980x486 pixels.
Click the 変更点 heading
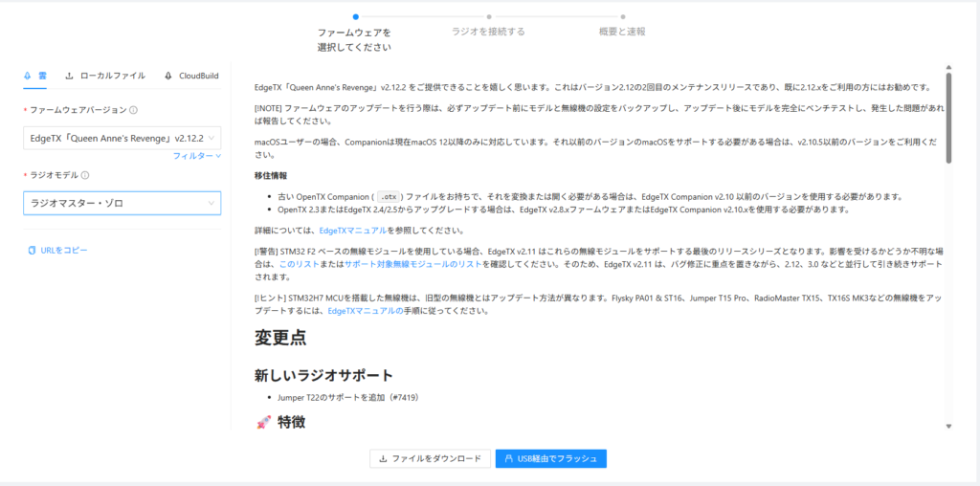(x=280, y=338)
